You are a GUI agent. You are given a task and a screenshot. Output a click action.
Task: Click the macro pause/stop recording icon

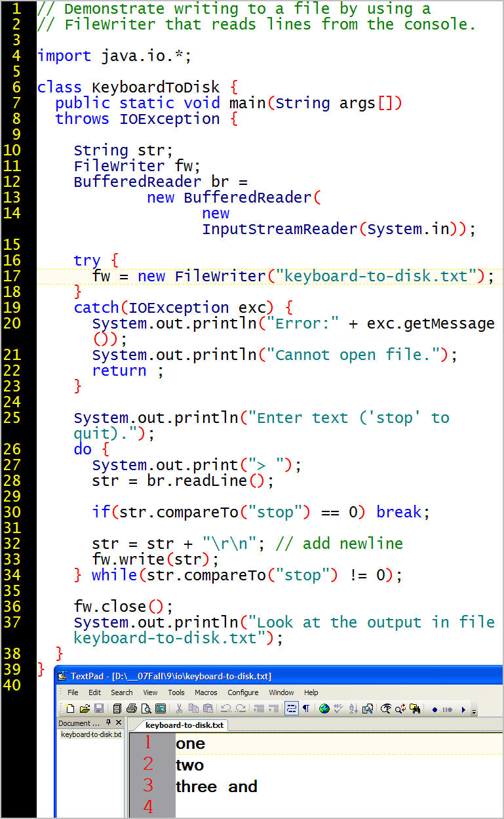pos(448,709)
